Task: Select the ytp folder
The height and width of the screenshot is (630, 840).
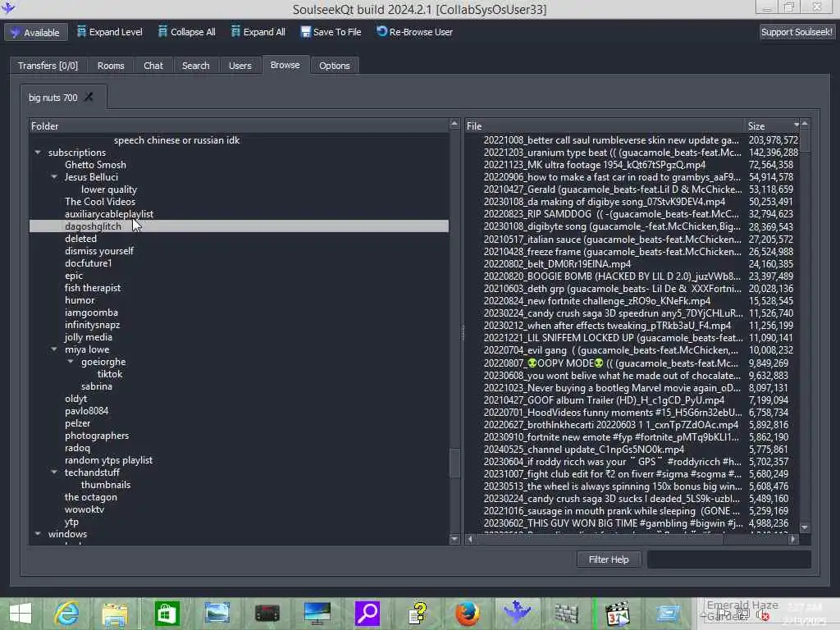Action: tap(71, 523)
